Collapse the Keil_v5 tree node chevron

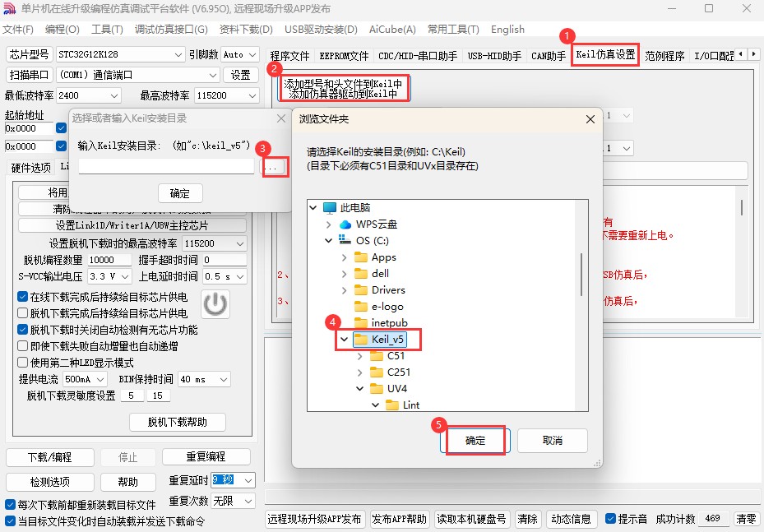[344, 339]
